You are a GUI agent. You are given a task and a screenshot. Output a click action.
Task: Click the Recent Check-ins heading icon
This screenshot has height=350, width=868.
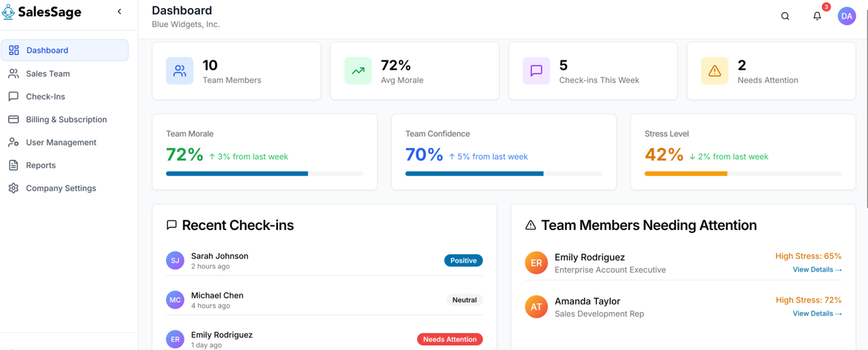(172, 225)
